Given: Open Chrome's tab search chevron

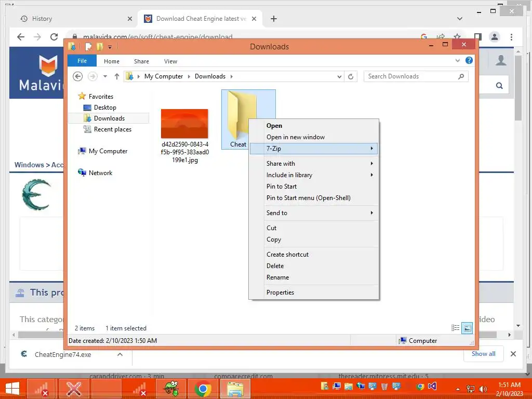Looking at the screenshot, I should (x=459, y=19).
